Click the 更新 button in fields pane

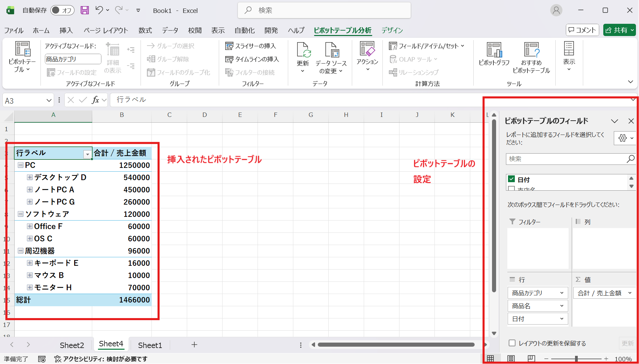point(627,343)
